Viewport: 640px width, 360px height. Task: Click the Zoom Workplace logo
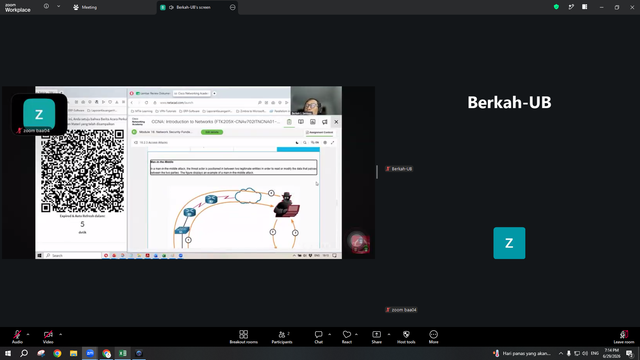pos(18,7)
